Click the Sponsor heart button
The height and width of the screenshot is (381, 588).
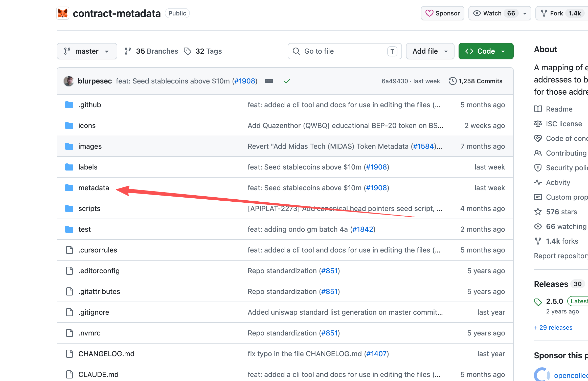click(x=442, y=13)
